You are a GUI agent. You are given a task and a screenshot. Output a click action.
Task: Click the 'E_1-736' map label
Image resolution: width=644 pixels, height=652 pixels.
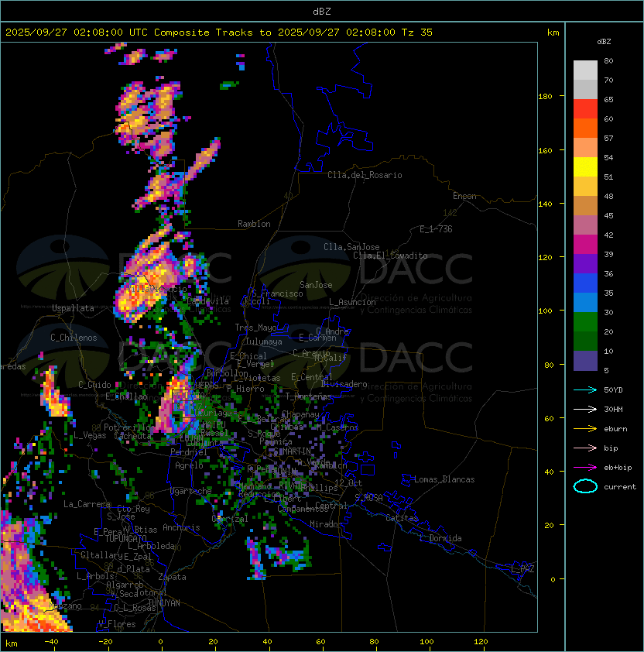pos(436,229)
